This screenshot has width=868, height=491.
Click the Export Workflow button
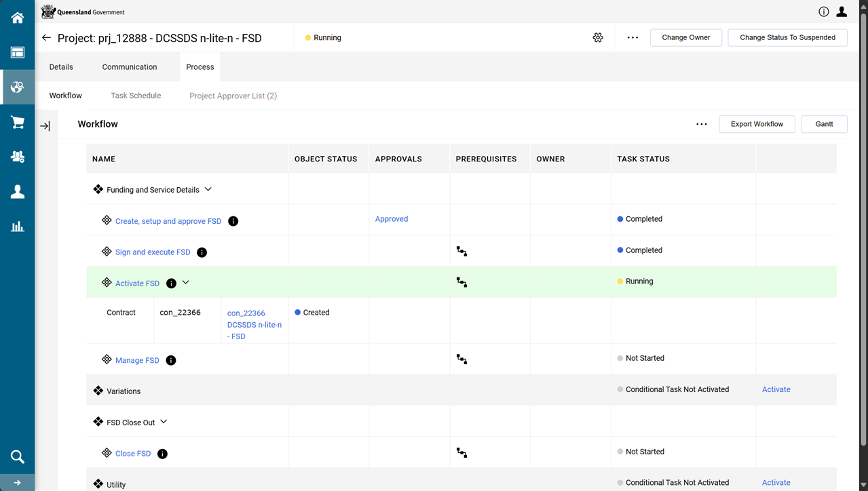pos(757,124)
